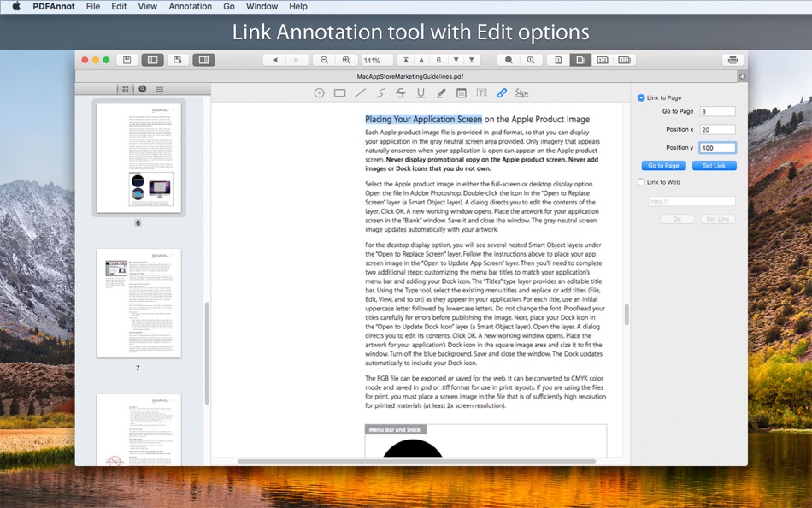
Task: Click the plus new tab button
Action: (x=742, y=76)
